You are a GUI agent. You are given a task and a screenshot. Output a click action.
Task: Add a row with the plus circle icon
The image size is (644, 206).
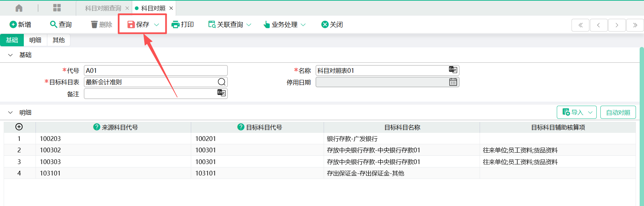pos(19,127)
